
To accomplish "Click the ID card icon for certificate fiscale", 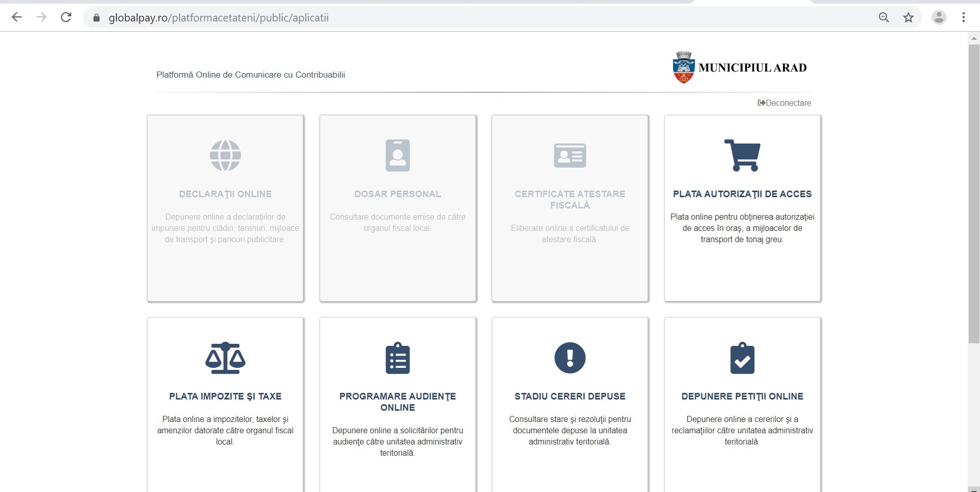I will coord(570,155).
